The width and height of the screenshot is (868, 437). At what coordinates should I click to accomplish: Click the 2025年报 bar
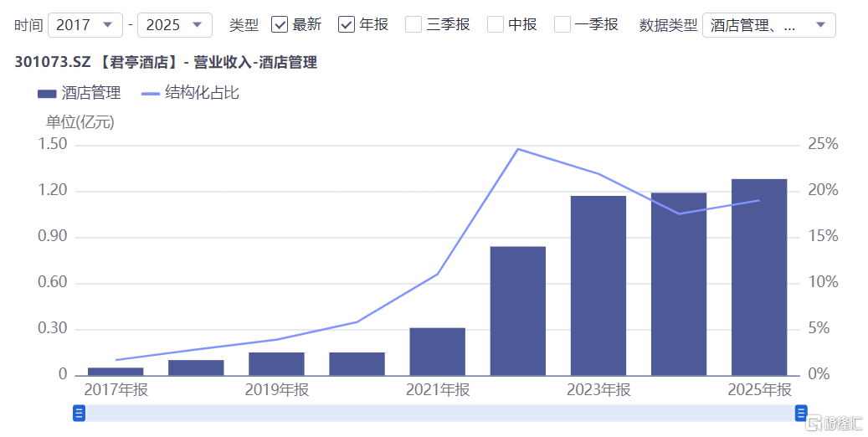click(x=759, y=277)
